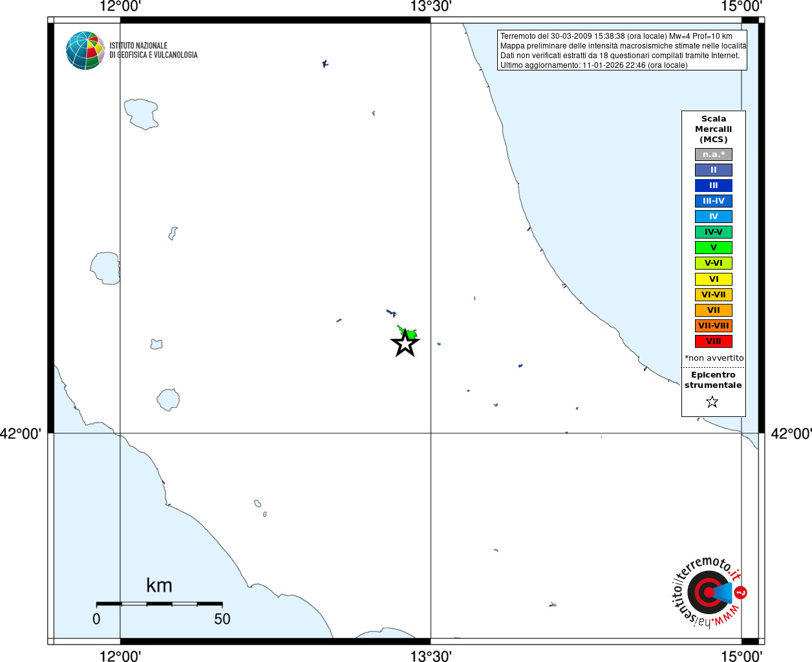The width and height of the screenshot is (812, 662).
Task: Click the hai sentito il terremoto logo
Action: pyautogui.click(x=709, y=592)
